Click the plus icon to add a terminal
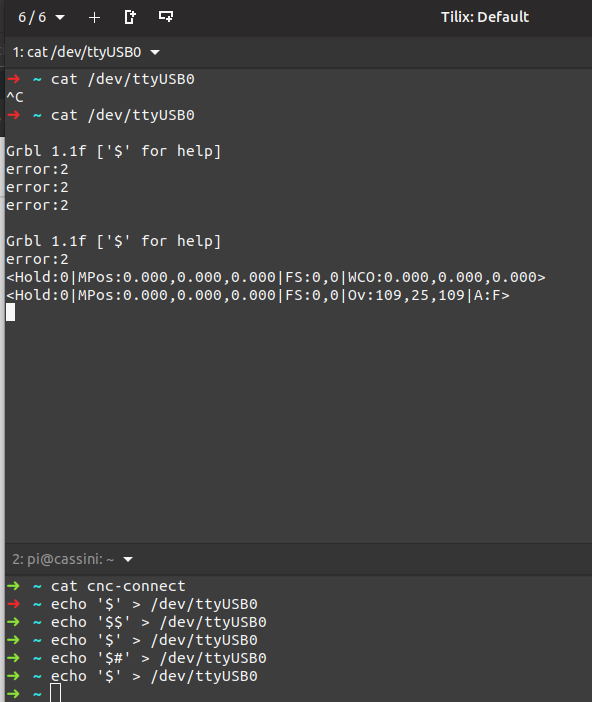592x702 pixels. [x=94, y=17]
